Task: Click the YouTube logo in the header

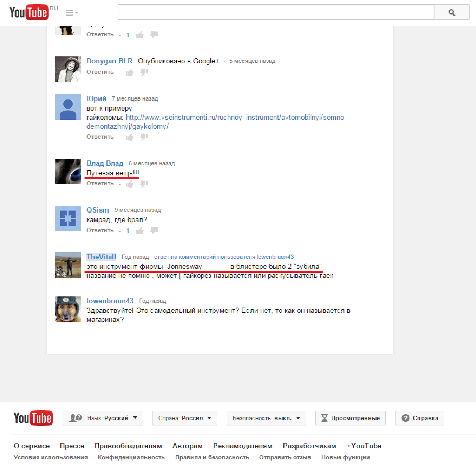Action: tap(29, 12)
